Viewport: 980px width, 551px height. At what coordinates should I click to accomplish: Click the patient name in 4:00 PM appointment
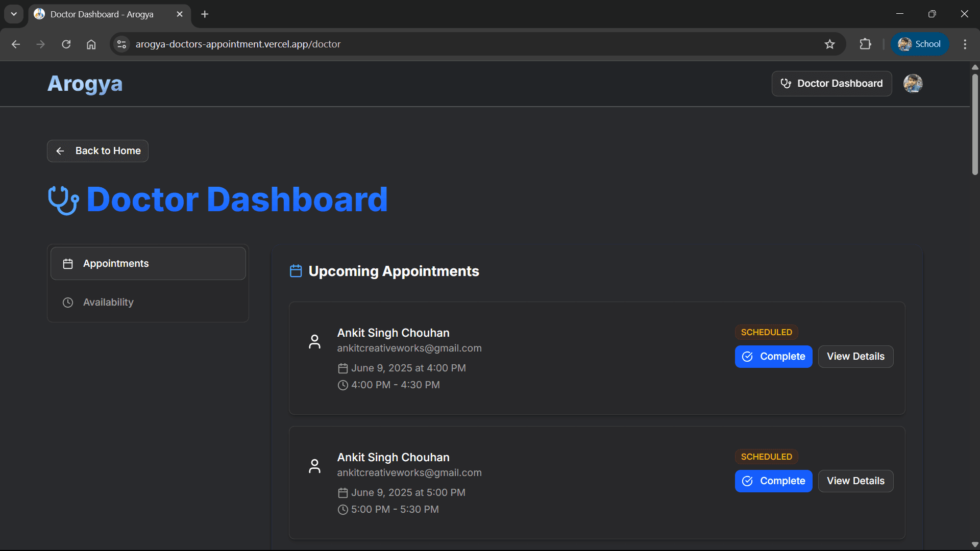(x=393, y=333)
